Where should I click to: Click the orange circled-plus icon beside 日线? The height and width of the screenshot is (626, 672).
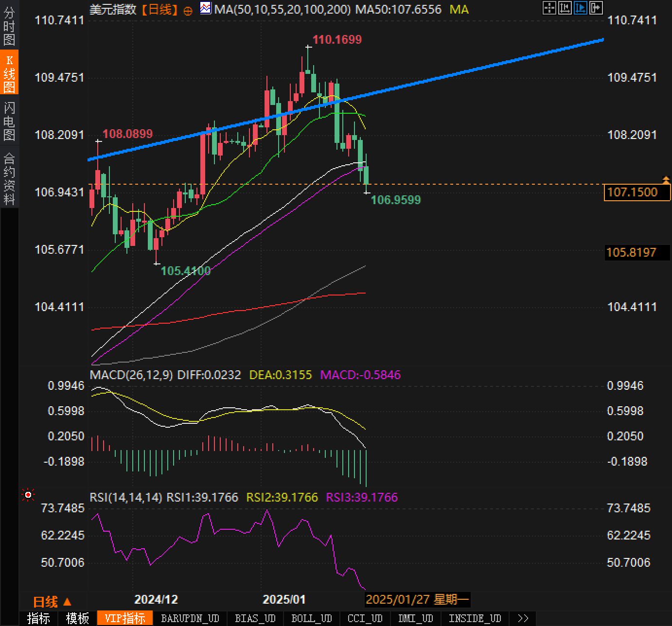click(188, 11)
